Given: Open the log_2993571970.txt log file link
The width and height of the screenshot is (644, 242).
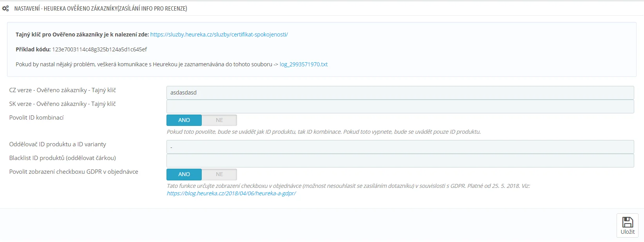Looking at the screenshot, I should point(304,64).
